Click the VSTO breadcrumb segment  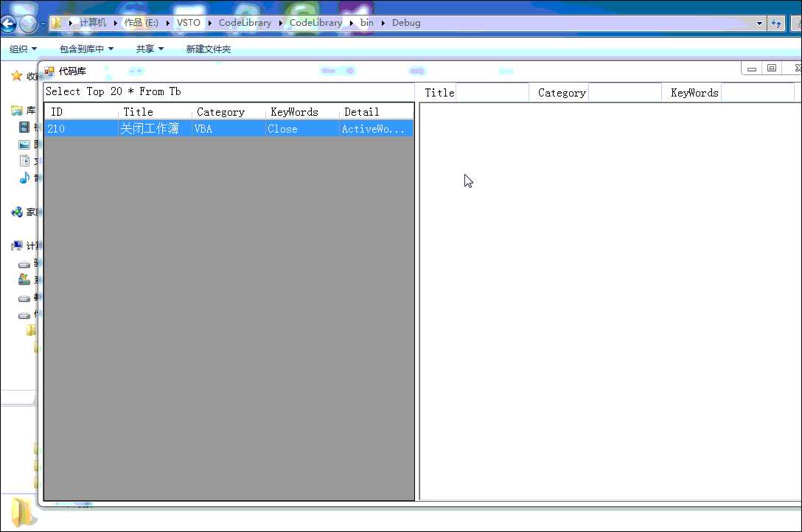(x=188, y=23)
